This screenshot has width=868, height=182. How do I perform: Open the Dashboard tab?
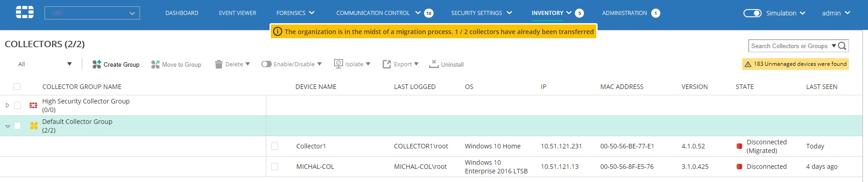tap(182, 13)
